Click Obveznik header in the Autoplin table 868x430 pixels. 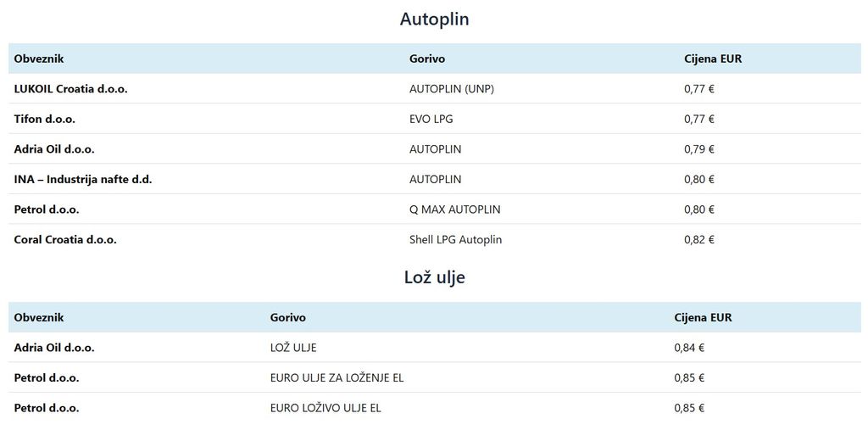(39, 59)
